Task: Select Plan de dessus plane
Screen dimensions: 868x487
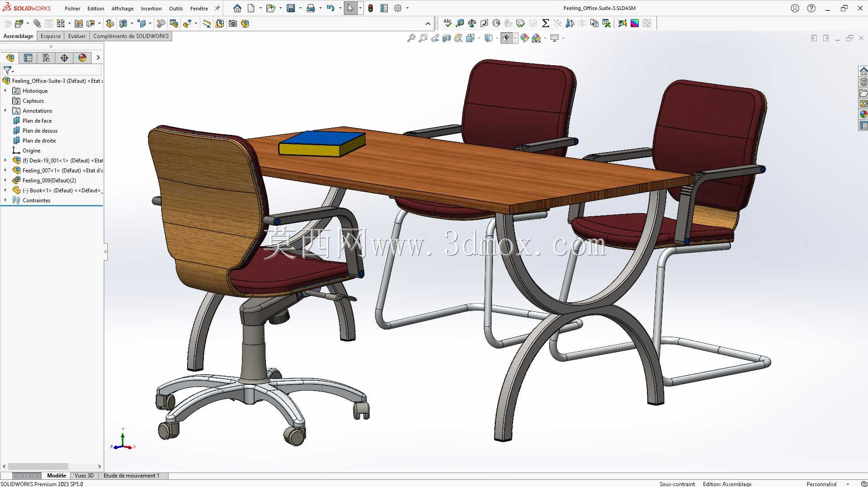Action: [x=40, y=130]
